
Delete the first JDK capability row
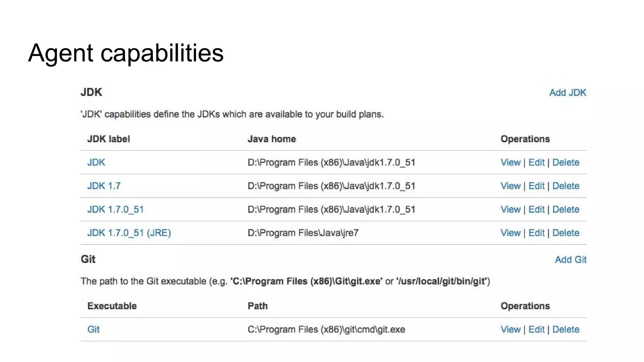(566, 162)
